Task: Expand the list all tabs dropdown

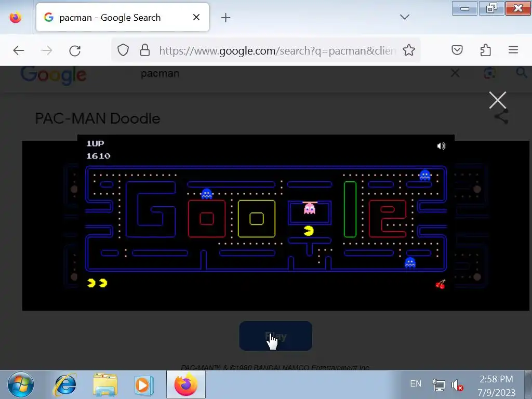Action: (x=404, y=17)
